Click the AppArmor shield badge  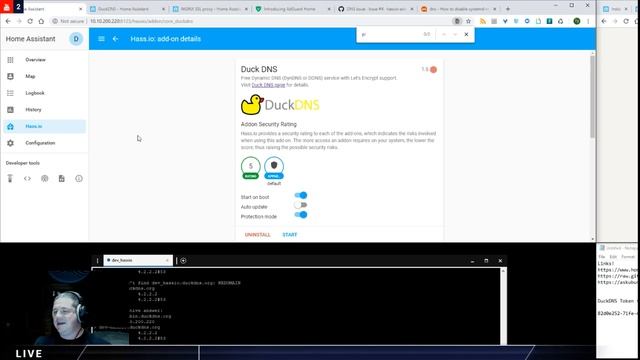[274, 167]
